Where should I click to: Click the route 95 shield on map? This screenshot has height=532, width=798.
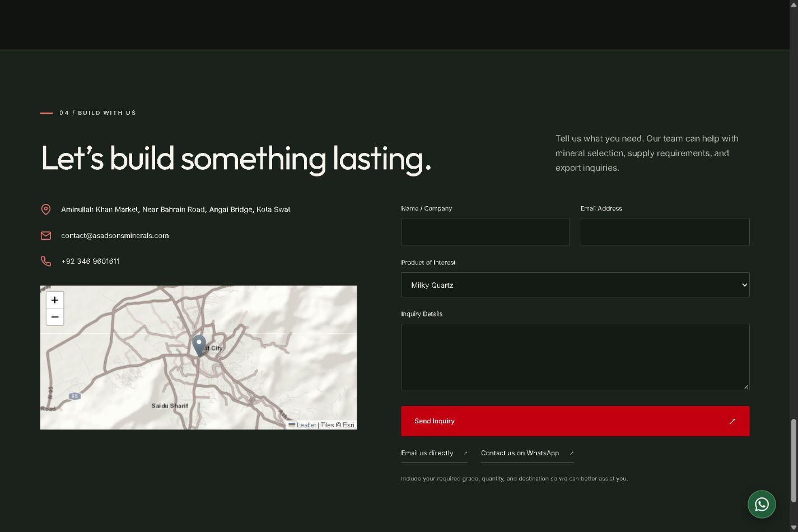74,396
